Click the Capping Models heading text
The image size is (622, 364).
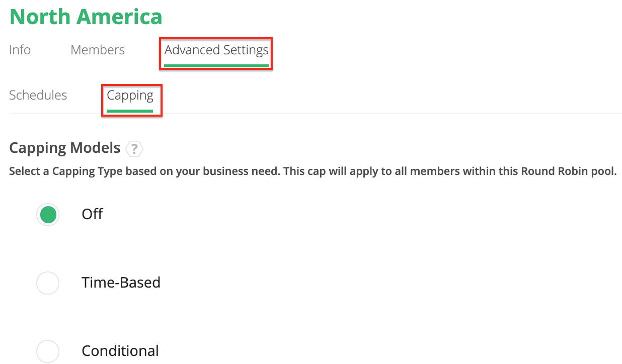click(65, 148)
